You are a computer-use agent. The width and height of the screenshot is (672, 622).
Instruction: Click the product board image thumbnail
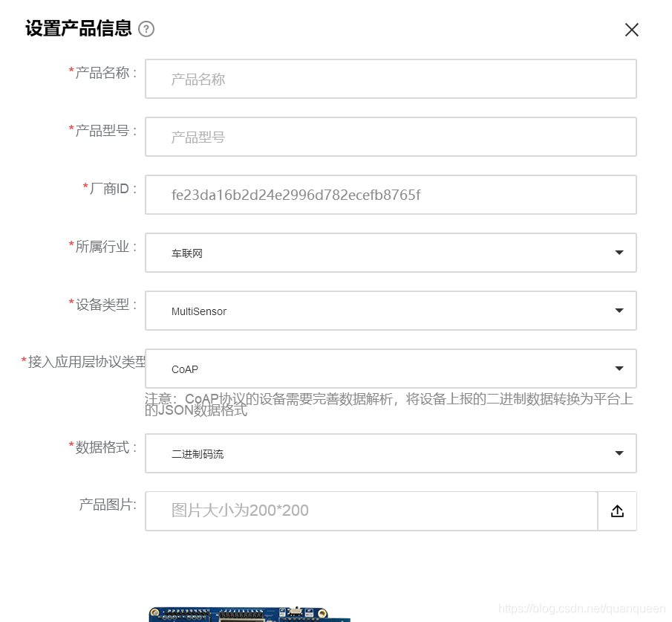249,615
